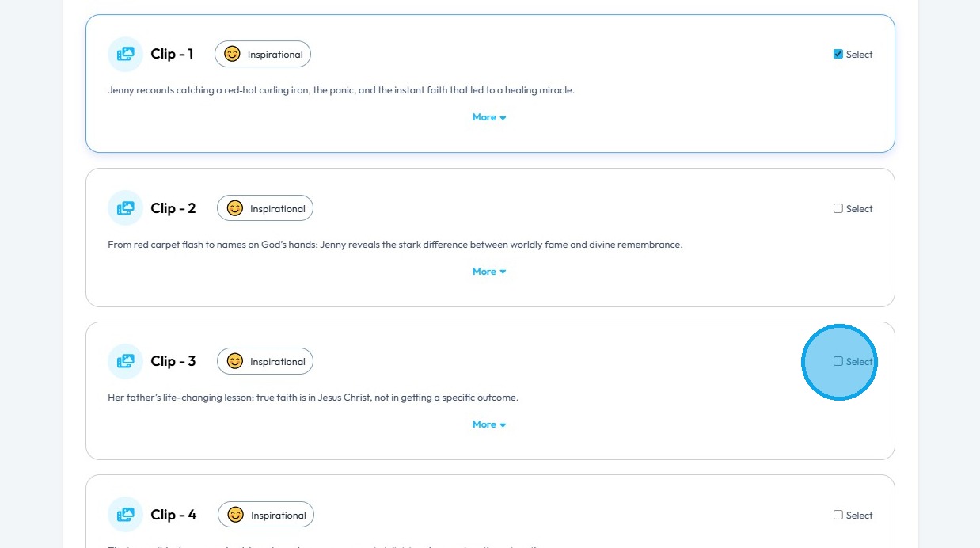This screenshot has width=980, height=548.
Task: Click the Clip - 1 media icon
Action: click(125, 55)
